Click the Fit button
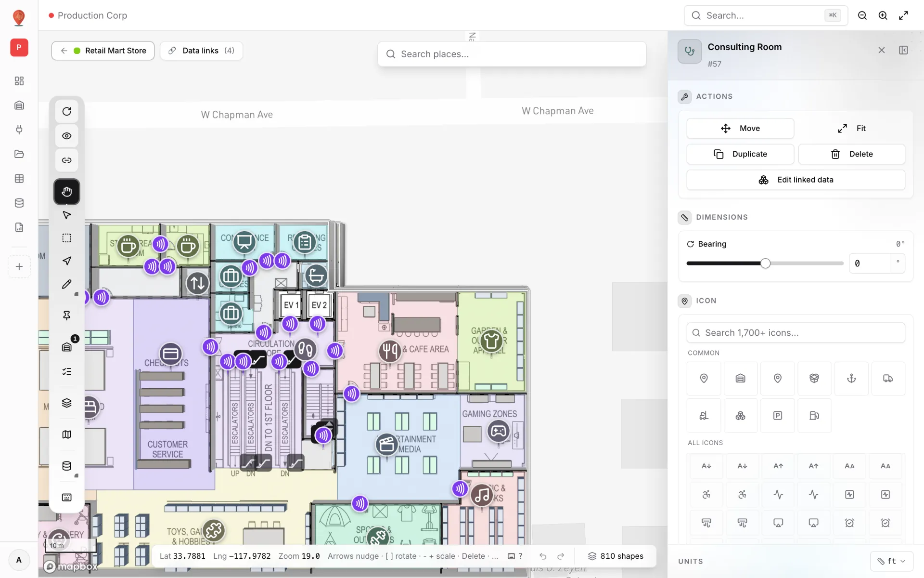Screen dimensions: 924x578 [851, 128]
